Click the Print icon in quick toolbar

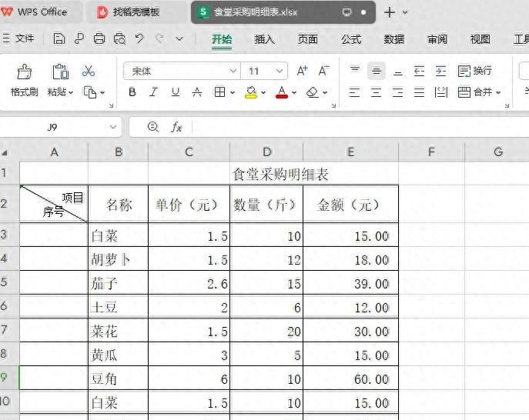(99, 38)
